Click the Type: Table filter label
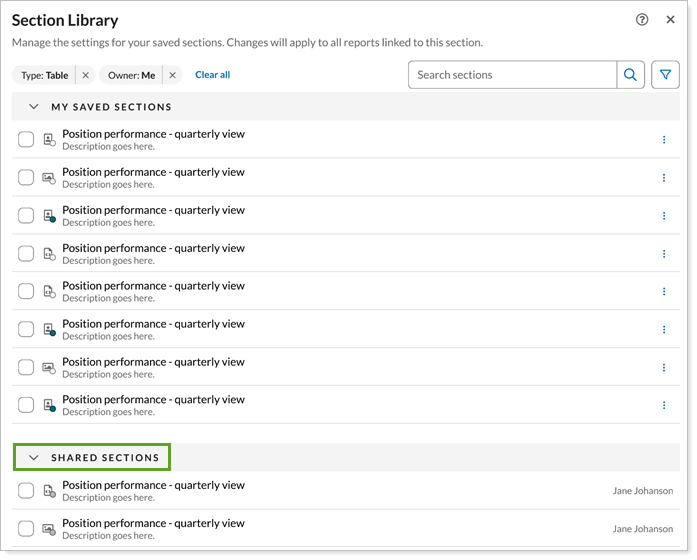The height and width of the screenshot is (560, 697). tap(44, 75)
